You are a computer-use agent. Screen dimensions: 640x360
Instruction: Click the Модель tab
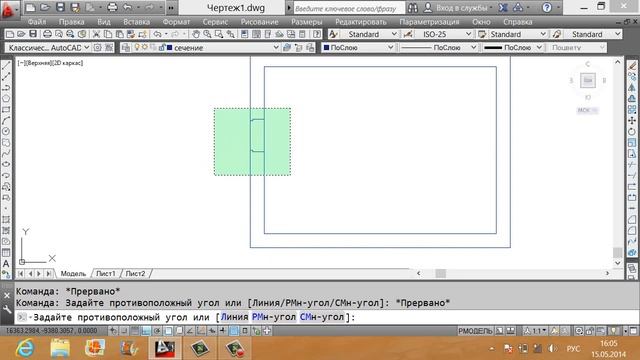click(73, 273)
